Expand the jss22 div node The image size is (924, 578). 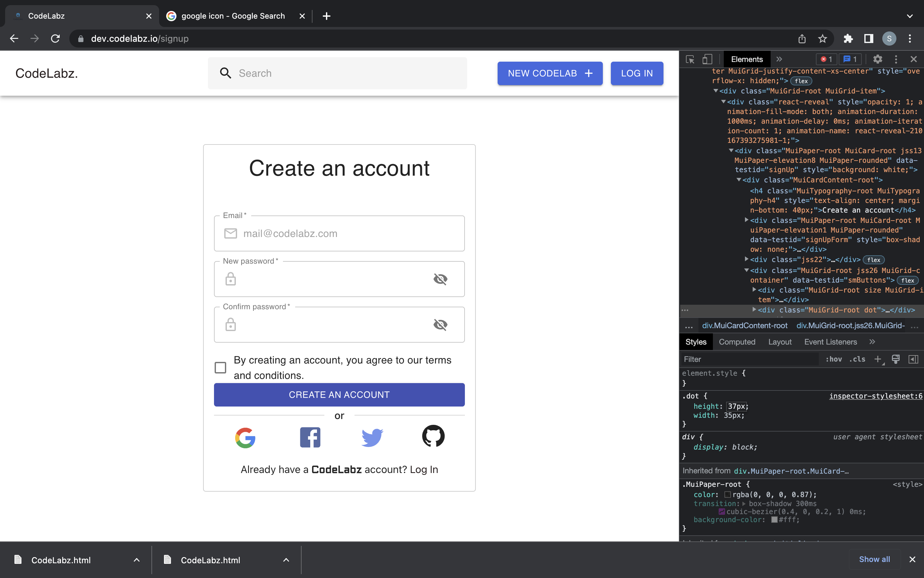[747, 259]
